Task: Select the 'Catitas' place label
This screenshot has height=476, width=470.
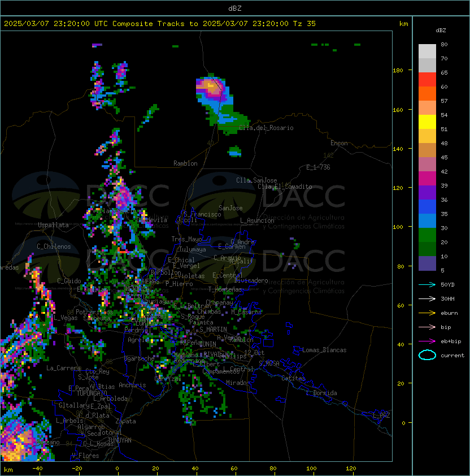Action: 293,378
